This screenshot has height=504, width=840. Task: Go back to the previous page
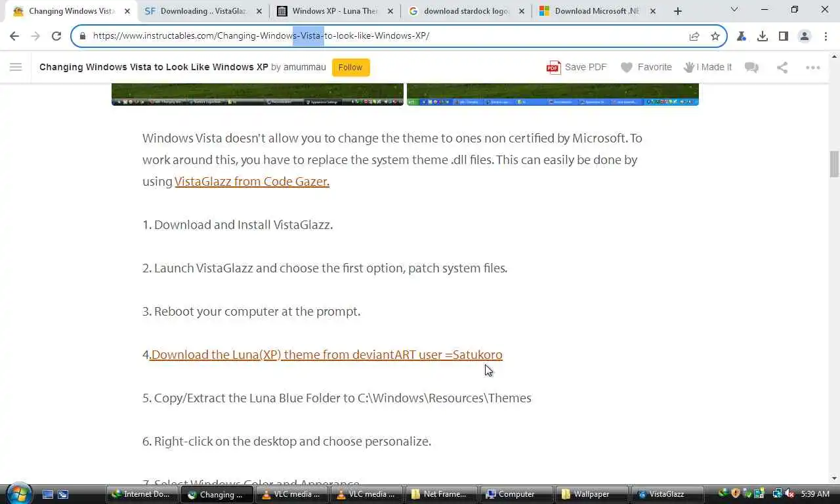pyautogui.click(x=14, y=36)
